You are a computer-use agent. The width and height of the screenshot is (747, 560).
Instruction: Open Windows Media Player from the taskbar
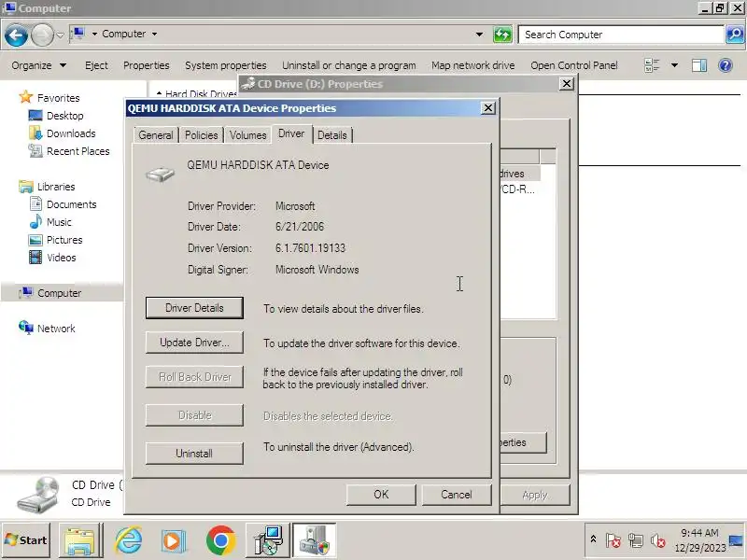click(x=173, y=541)
